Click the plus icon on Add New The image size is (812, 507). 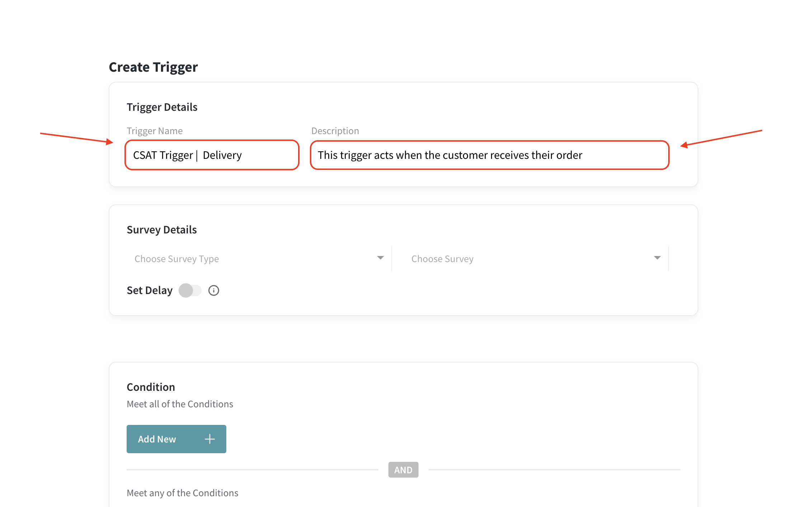coord(210,439)
